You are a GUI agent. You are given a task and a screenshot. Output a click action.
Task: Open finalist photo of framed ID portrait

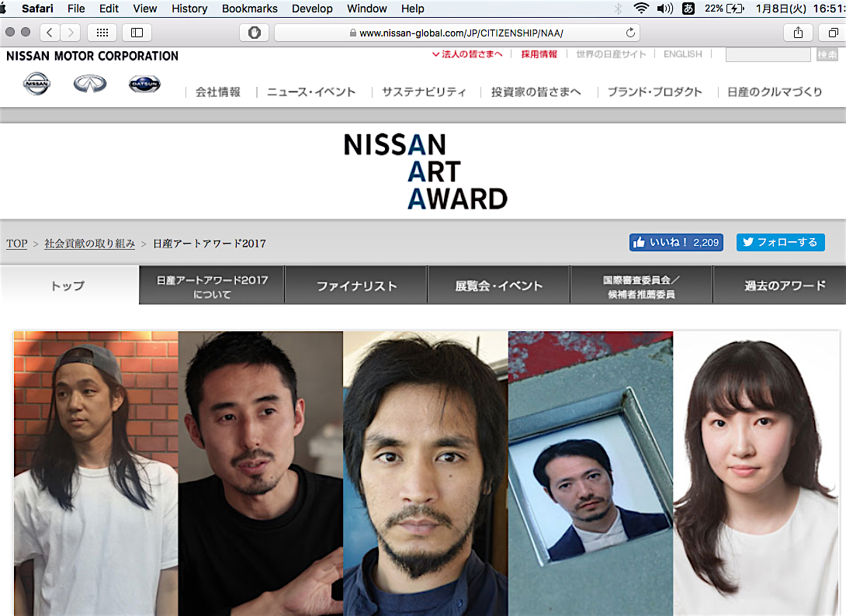[591, 473]
